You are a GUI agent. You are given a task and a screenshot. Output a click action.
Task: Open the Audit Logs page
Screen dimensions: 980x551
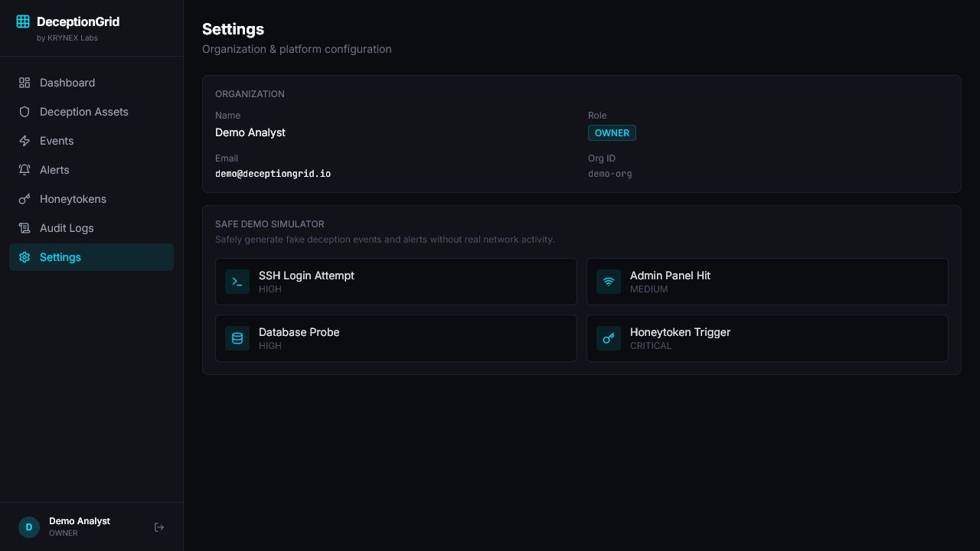click(91, 228)
